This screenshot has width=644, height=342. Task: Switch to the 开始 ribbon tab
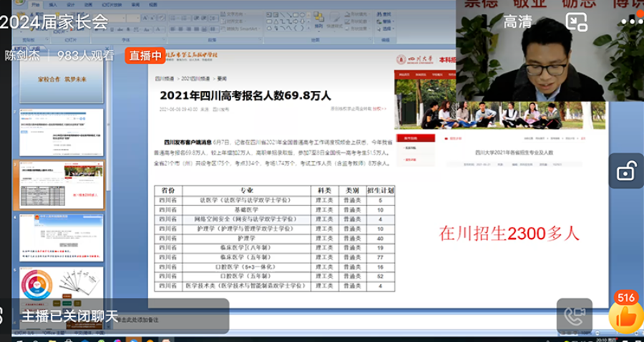pyautogui.click(x=35, y=5)
